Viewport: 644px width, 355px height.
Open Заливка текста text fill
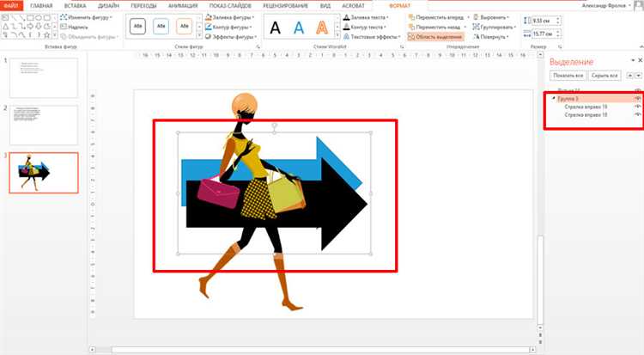tap(366, 17)
